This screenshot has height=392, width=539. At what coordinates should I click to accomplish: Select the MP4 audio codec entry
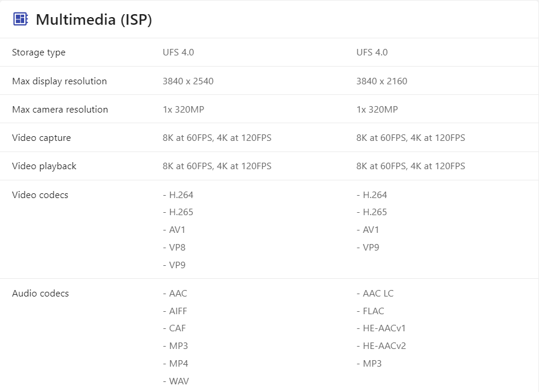pos(178,363)
